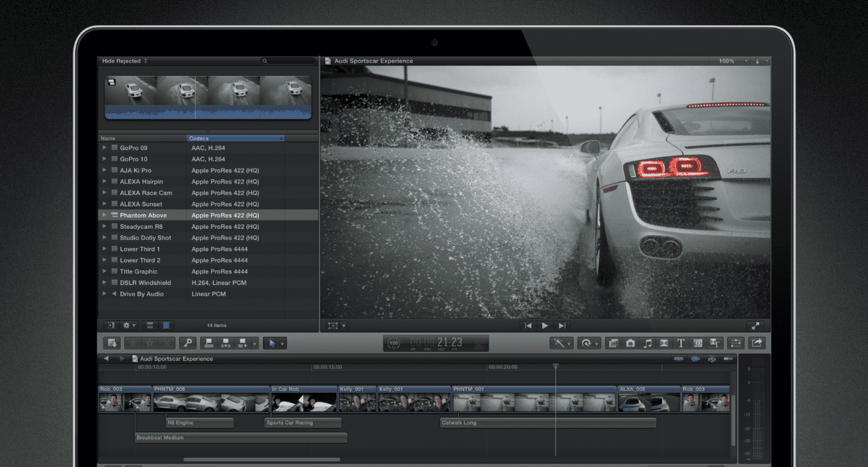This screenshot has height=467, width=868.
Task: Open the Enhancements wand dropdown arrow
Action: (569, 344)
